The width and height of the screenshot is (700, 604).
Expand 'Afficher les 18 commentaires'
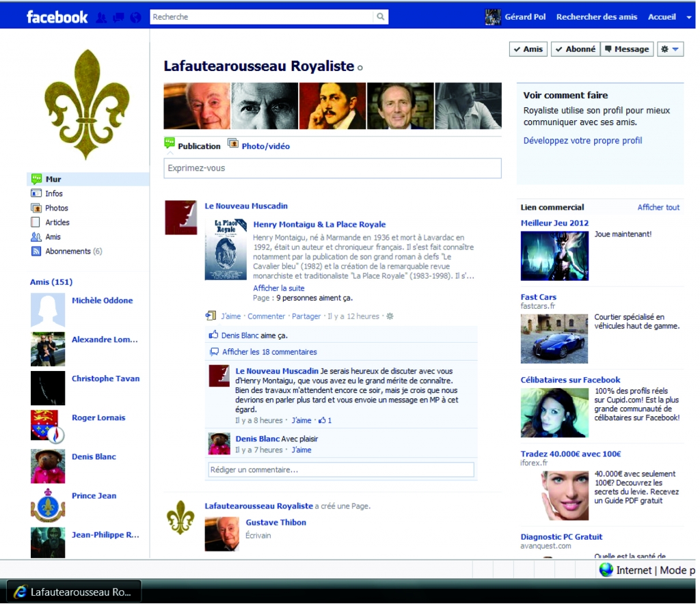(269, 352)
